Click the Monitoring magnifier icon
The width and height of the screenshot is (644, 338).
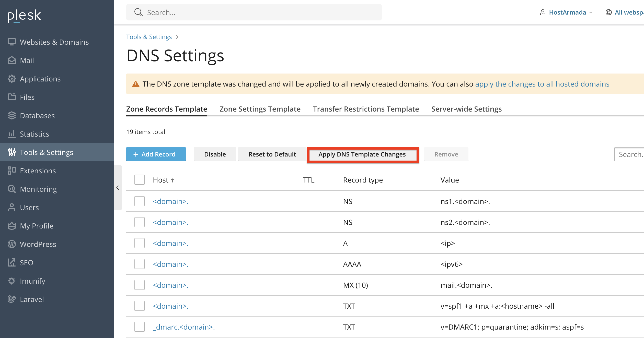pyautogui.click(x=12, y=189)
